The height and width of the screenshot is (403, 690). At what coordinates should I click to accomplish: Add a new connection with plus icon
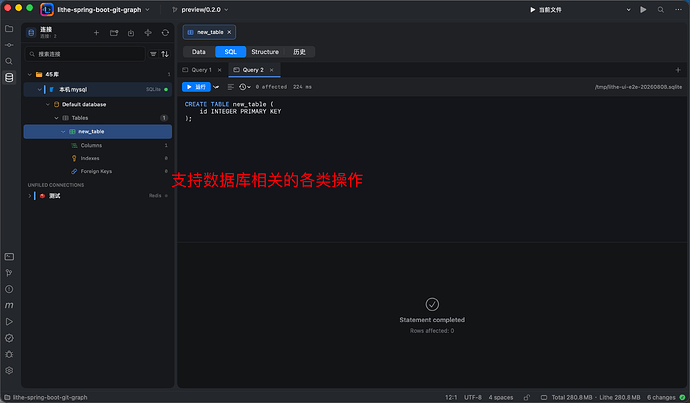(96, 33)
